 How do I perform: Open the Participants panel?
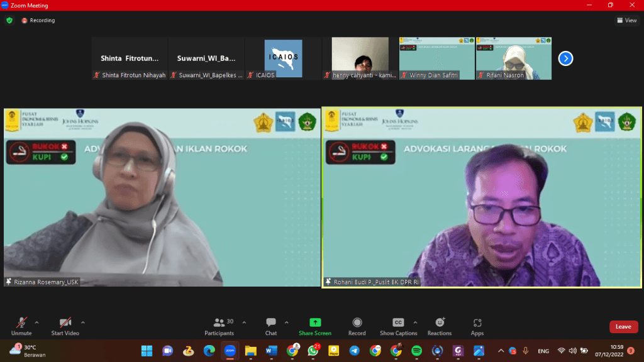pos(219,327)
